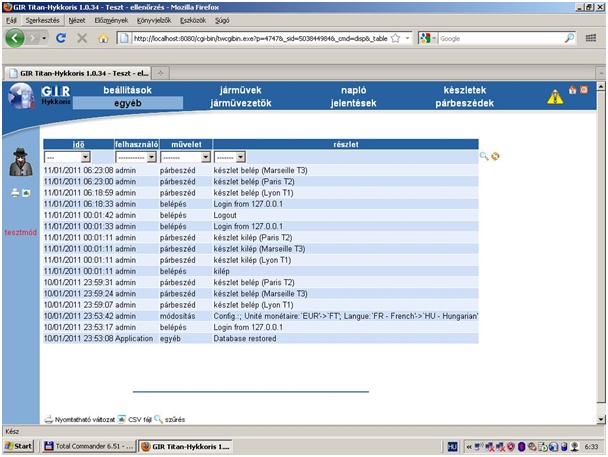
Task: Open the Szerkesztés menu
Action: [x=42, y=20]
